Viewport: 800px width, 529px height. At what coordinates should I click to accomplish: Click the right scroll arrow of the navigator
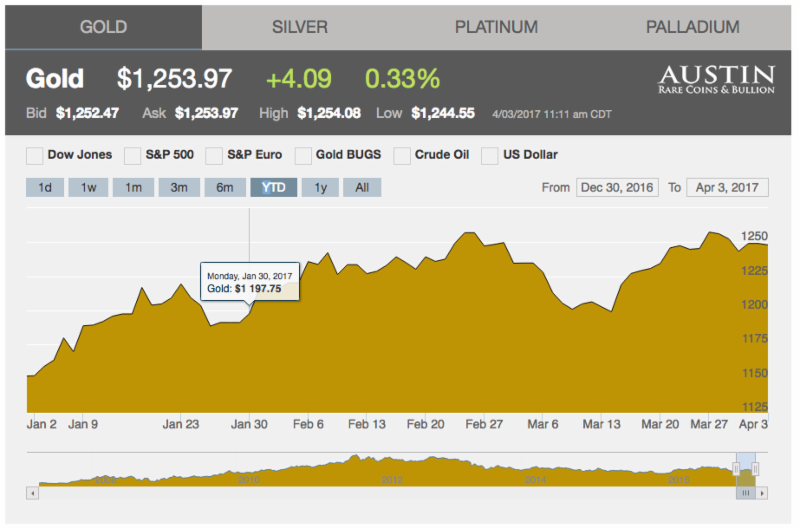tap(763, 493)
